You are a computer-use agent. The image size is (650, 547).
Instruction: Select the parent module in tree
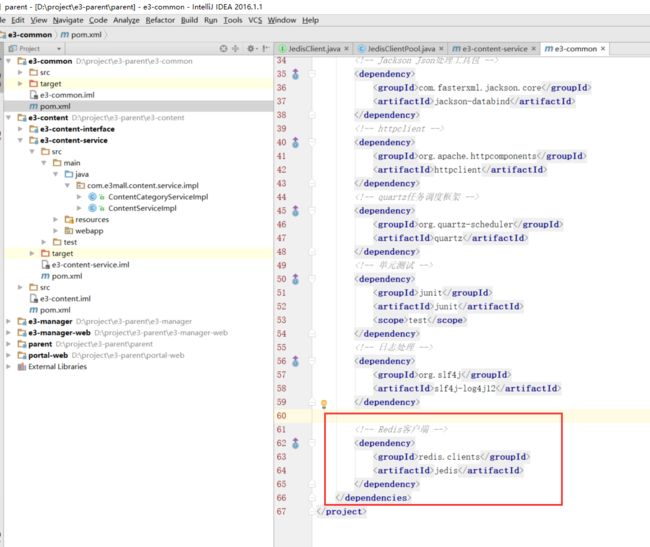coord(40,344)
